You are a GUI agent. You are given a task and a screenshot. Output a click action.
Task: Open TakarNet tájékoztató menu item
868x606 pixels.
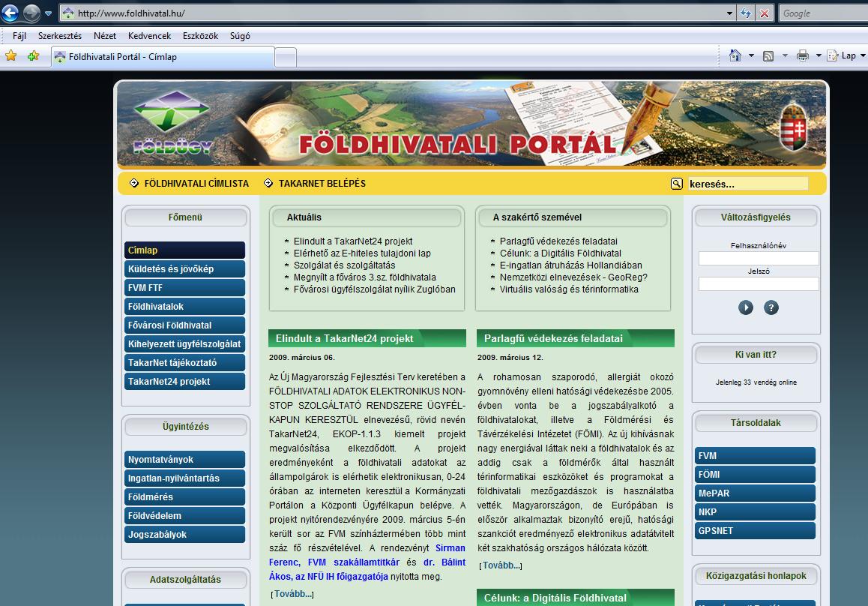185,364
